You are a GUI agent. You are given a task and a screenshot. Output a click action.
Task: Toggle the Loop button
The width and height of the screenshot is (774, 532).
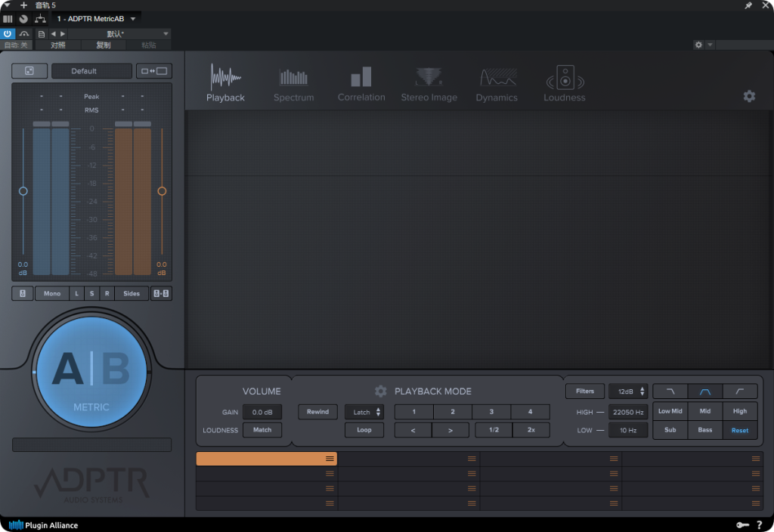tap(364, 430)
